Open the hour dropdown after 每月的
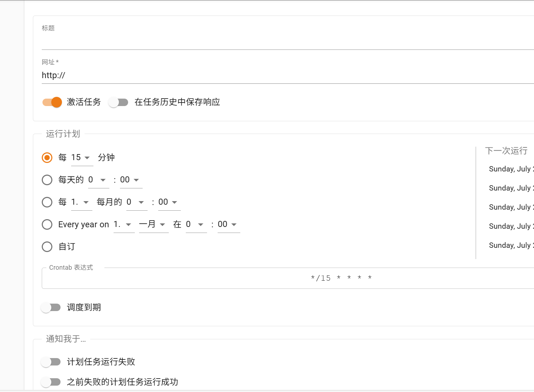The height and width of the screenshot is (392, 534). click(x=136, y=202)
